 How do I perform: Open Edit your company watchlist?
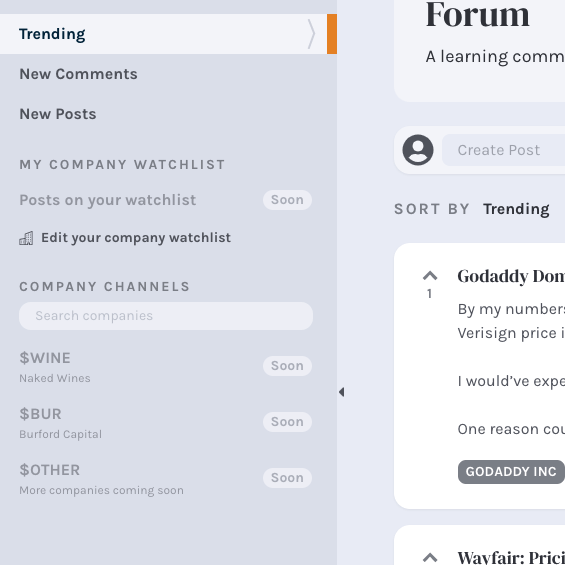pos(136,238)
